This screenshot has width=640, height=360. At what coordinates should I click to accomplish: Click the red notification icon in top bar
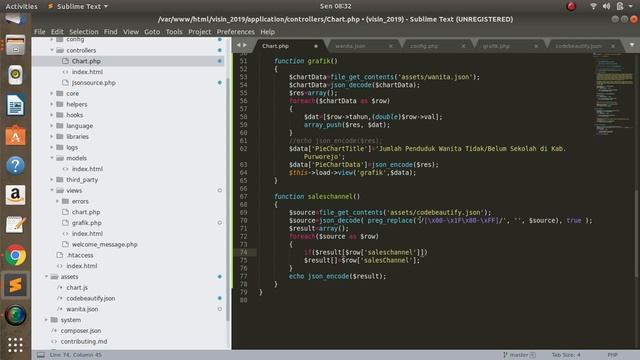pyautogui.click(x=571, y=6)
